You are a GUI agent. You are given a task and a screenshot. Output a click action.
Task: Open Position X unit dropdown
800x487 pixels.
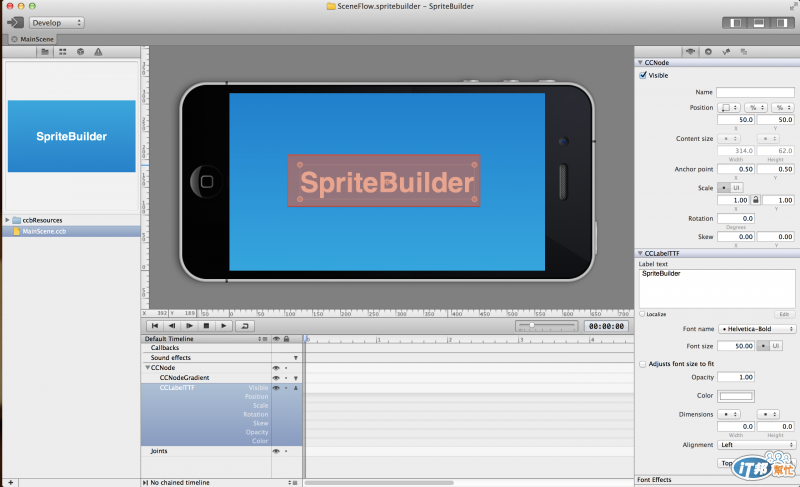tap(756, 108)
